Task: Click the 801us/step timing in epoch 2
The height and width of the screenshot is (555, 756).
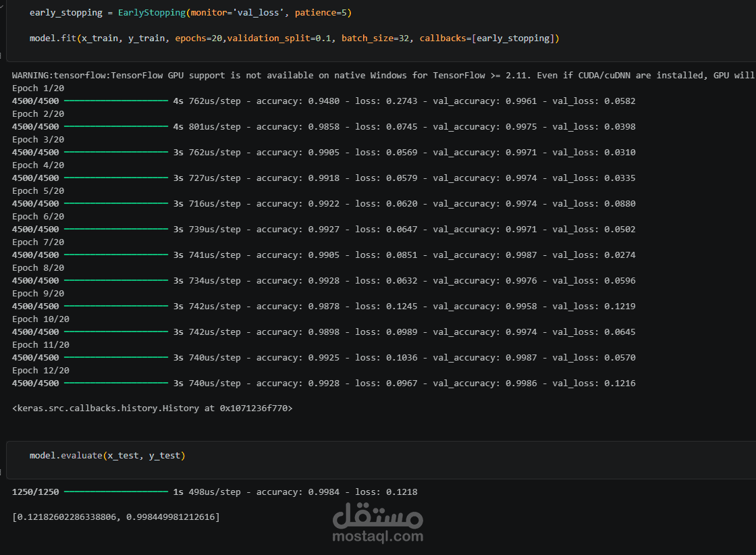Action: click(x=215, y=127)
